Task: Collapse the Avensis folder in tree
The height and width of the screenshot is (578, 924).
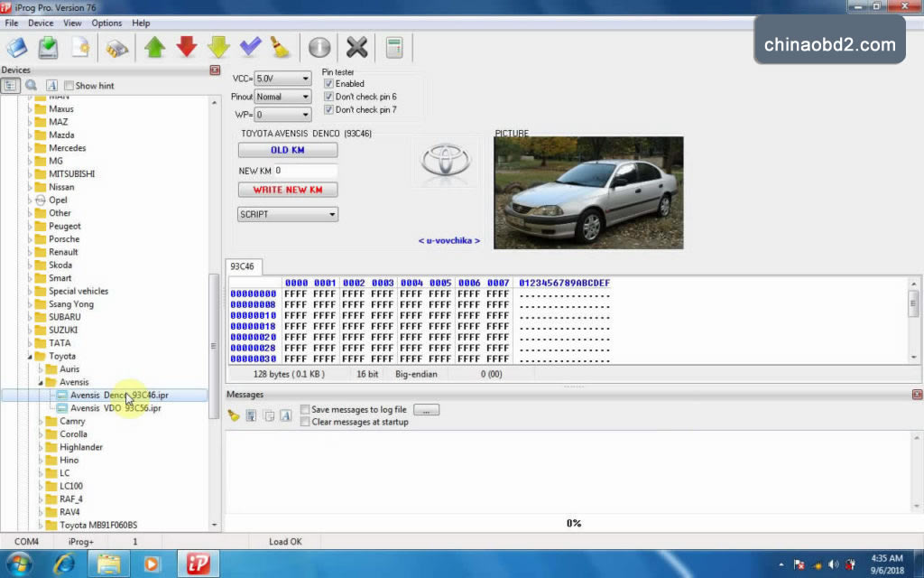Action: [41, 382]
